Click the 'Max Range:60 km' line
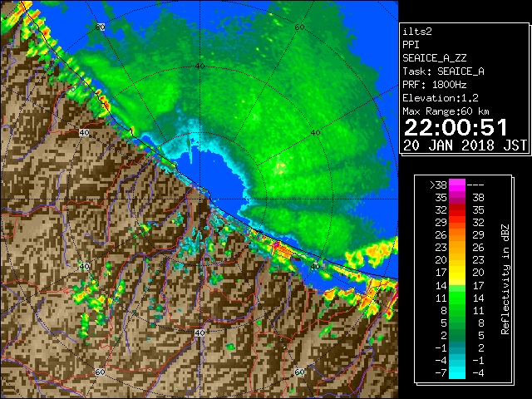 point(446,111)
